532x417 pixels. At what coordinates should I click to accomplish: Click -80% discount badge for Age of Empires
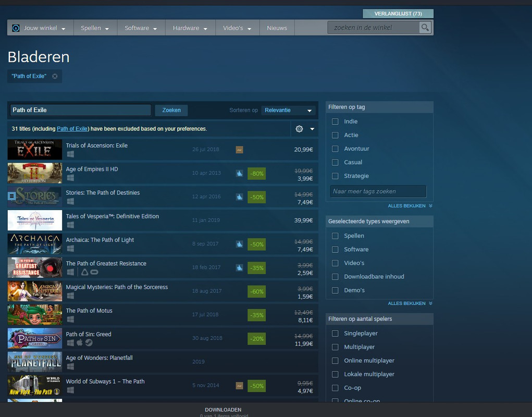[x=256, y=174]
